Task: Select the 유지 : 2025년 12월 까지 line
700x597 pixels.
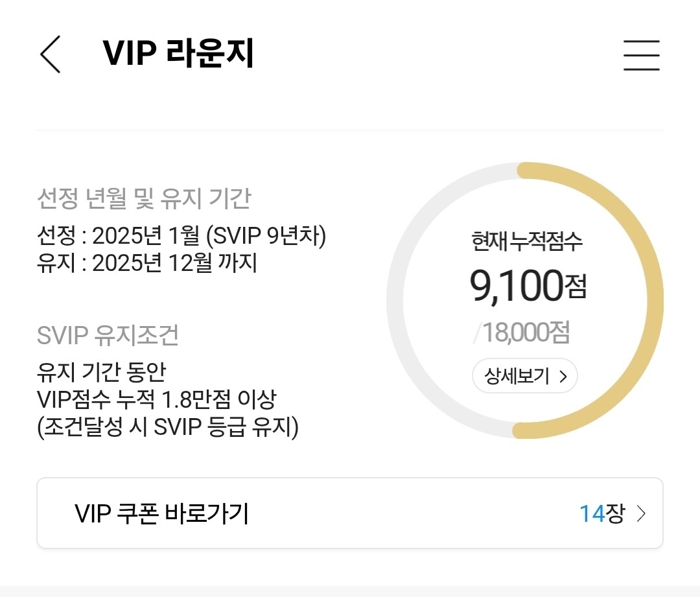Action: pos(147,263)
